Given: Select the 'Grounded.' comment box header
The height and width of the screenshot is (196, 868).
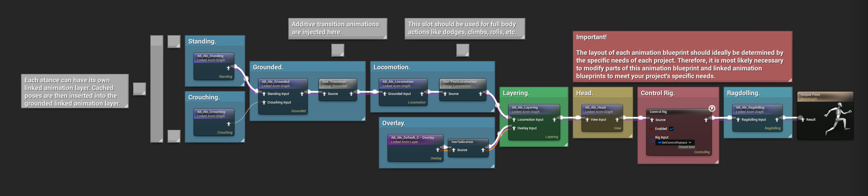Looking at the screenshot, I should (x=307, y=67).
